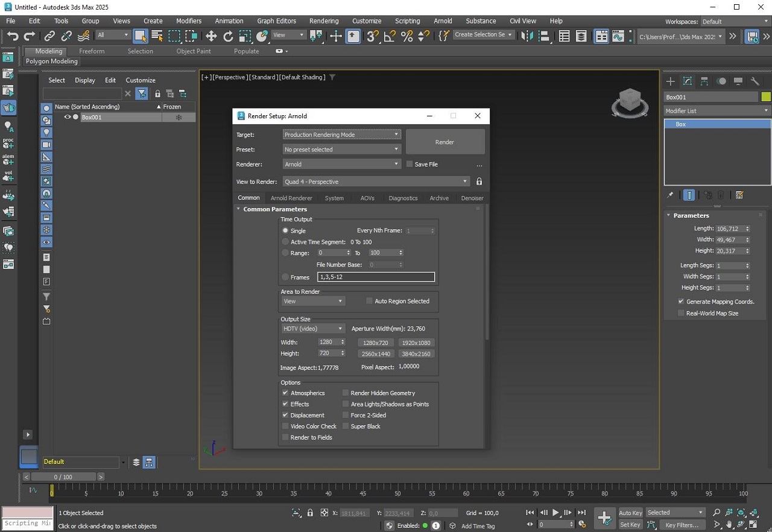Image resolution: width=772 pixels, height=532 pixels.
Task: Select the Move tool in main toolbar
Action: 211,36
